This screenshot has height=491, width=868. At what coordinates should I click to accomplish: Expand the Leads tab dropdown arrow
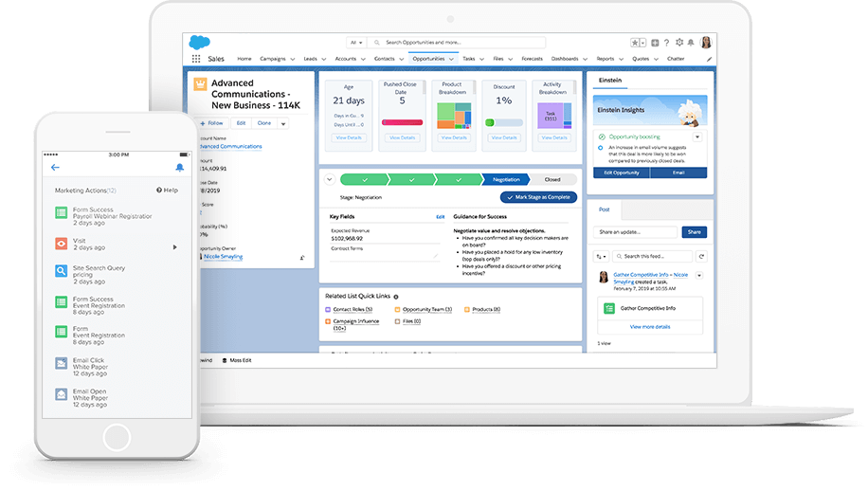point(324,59)
